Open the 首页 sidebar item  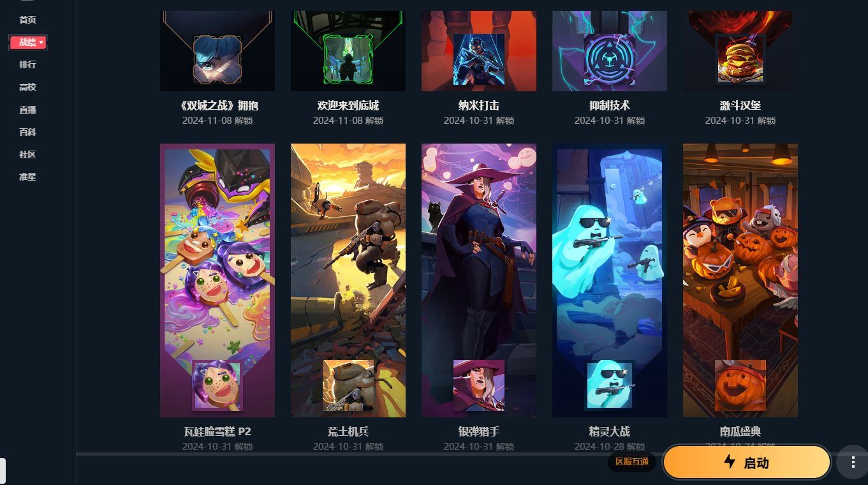pos(27,20)
